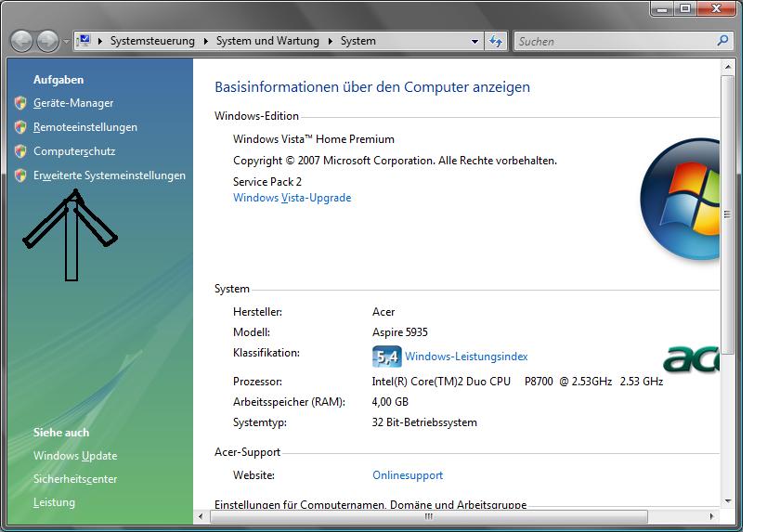Click shield icon next to Erweiterte Systemeinstellungen
Viewport: 780px width, 532px height.
pos(20,175)
